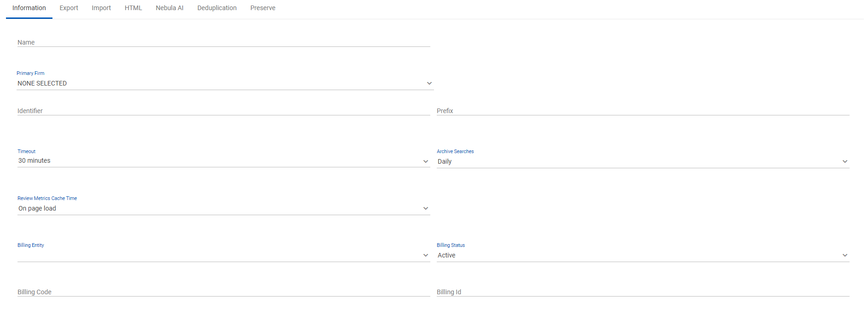The image size is (868, 320).
Task: Open the Billing Entity dropdown
Action: click(x=223, y=255)
